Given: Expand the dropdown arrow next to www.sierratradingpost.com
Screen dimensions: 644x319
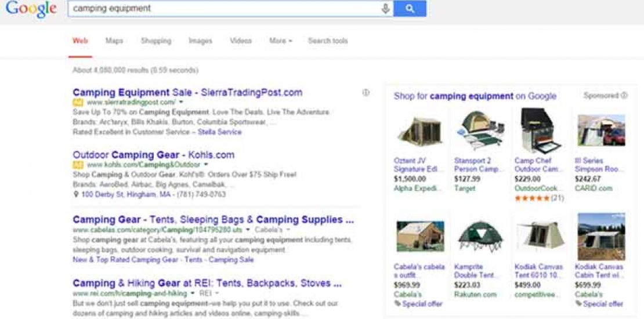Looking at the screenshot, I should (x=181, y=103).
